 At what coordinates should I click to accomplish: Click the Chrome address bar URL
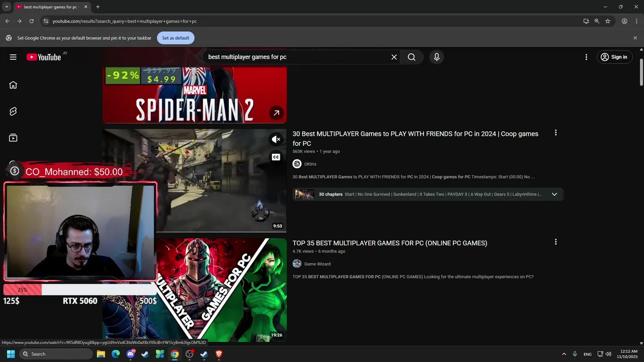[x=125, y=21]
